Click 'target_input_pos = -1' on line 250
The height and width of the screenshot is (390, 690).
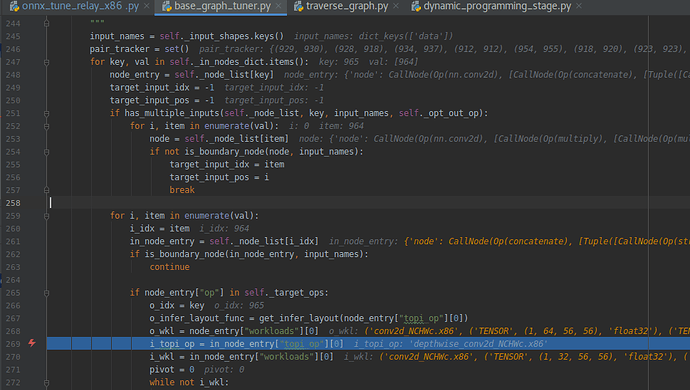click(x=162, y=100)
